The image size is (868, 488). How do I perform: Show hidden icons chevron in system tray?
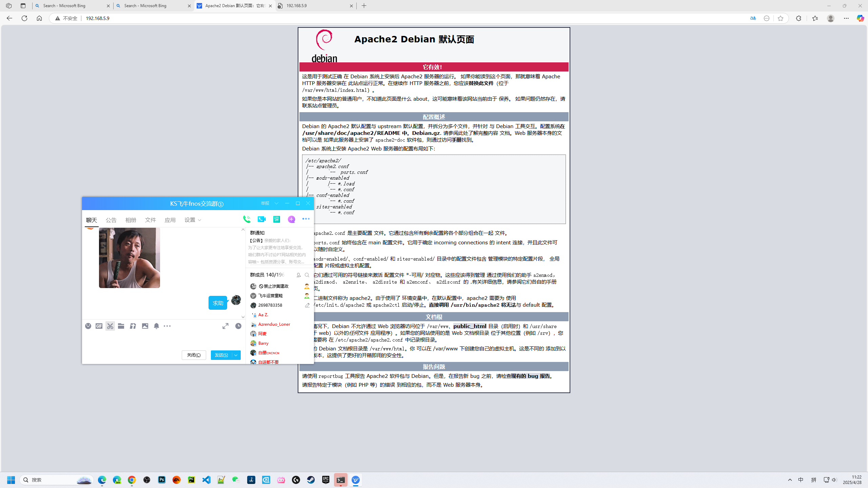click(790, 480)
